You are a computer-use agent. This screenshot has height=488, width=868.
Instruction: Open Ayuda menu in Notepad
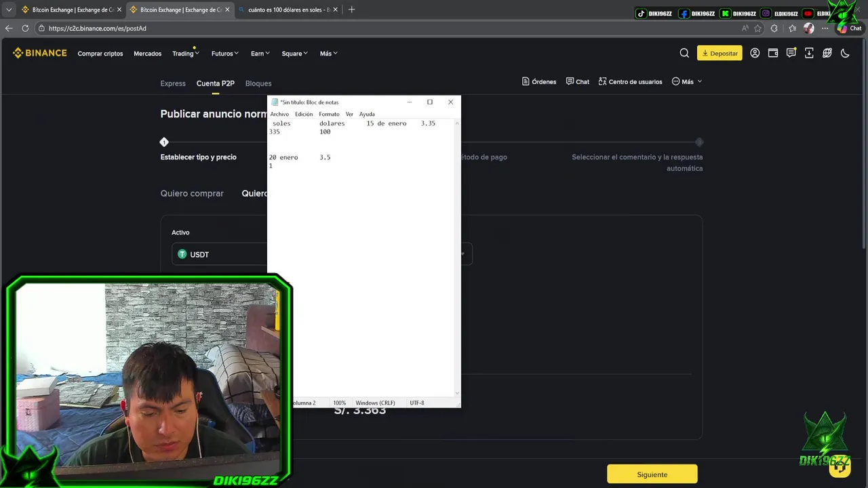point(367,114)
